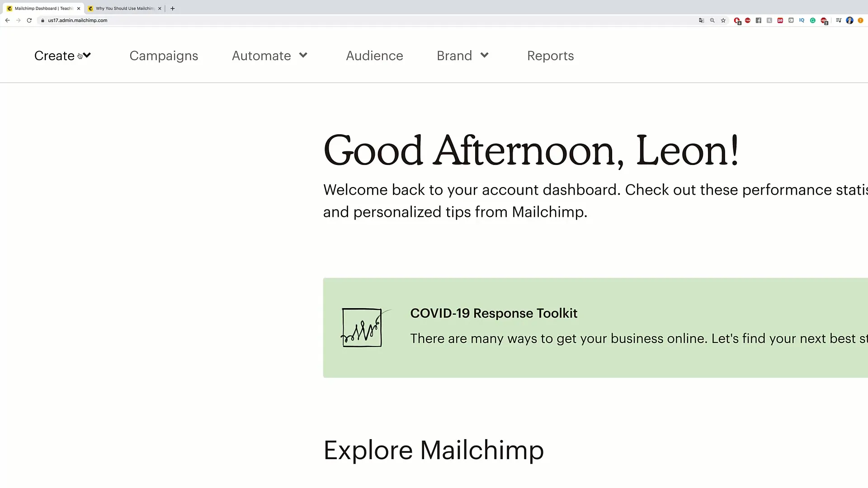Toggle the Brand menu chevron
This screenshot has height=488, width=868.
484,56
